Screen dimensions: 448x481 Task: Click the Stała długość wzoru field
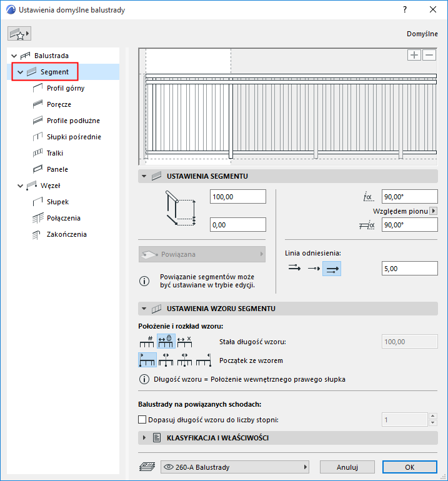[x=410, y=342]
